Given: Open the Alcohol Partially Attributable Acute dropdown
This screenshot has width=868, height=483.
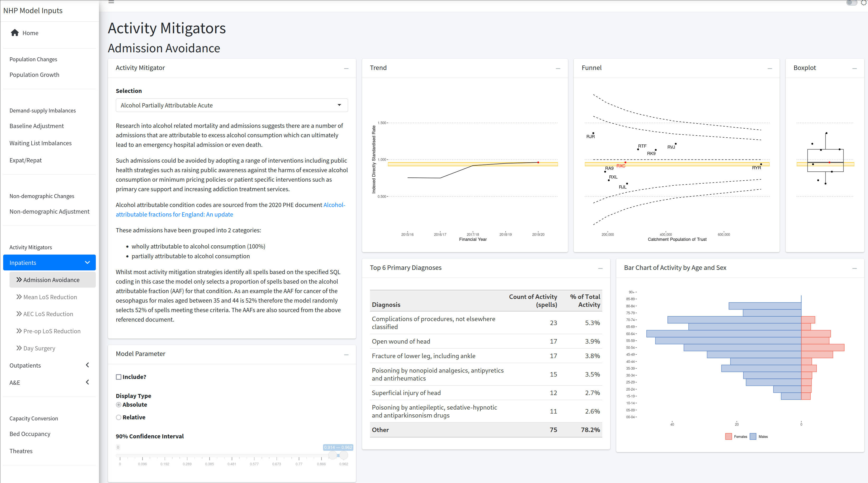Looking at the screenshot, I should (x=231, y=105).
